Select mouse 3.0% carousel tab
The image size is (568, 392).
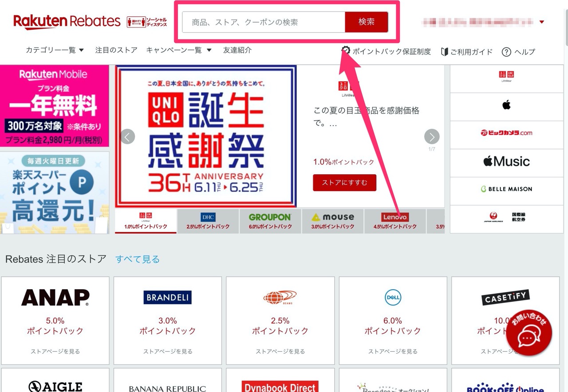point(333,221)
